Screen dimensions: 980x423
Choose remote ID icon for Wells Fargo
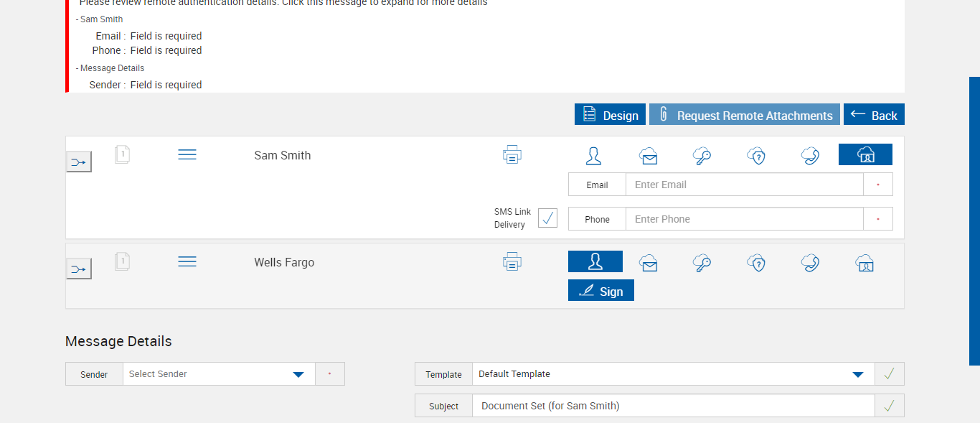[865, 263]
